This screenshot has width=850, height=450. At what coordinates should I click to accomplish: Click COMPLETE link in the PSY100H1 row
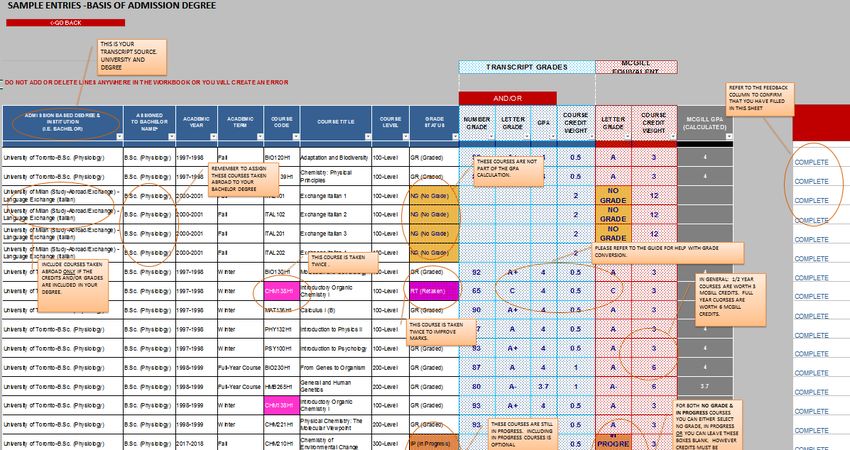tap(812, 354)
